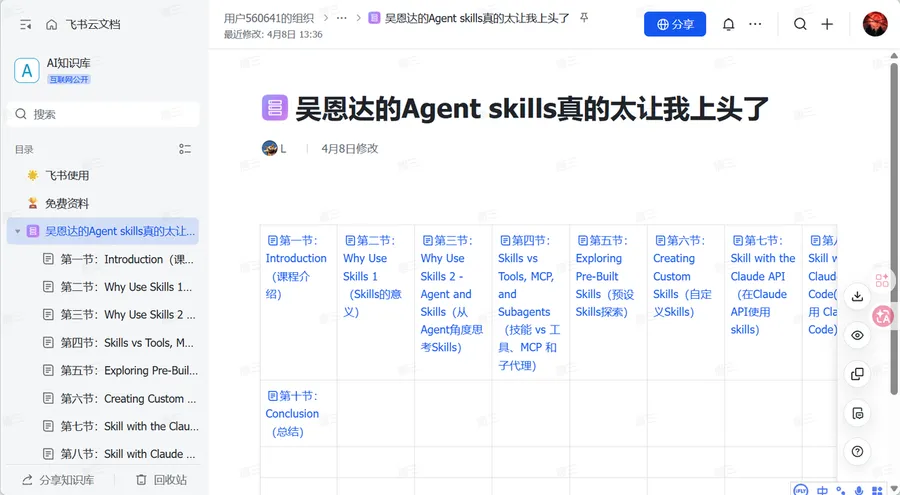Viewport: 900px width, 495px height.
Task: Open the top-bar more options ellipsis
Action: point(755,24)
